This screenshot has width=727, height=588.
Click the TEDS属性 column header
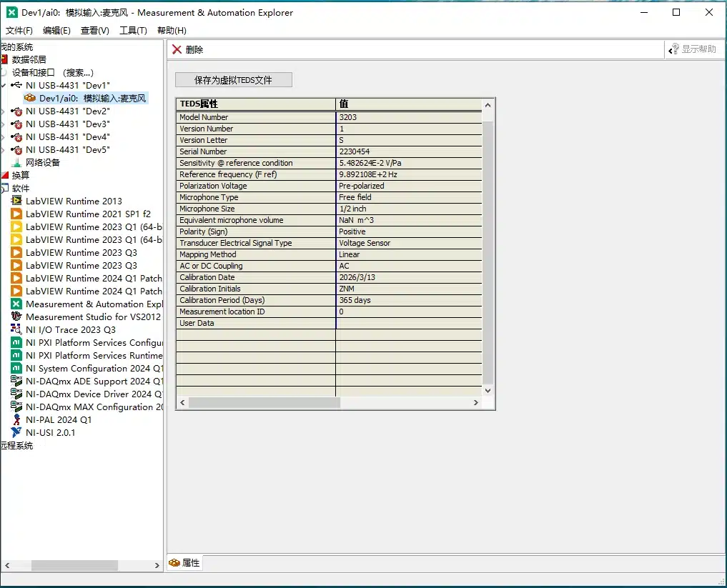256,104
